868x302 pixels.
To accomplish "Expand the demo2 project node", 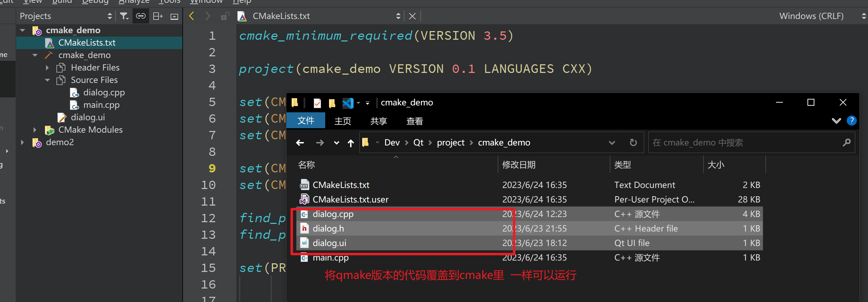I will 22,142.
